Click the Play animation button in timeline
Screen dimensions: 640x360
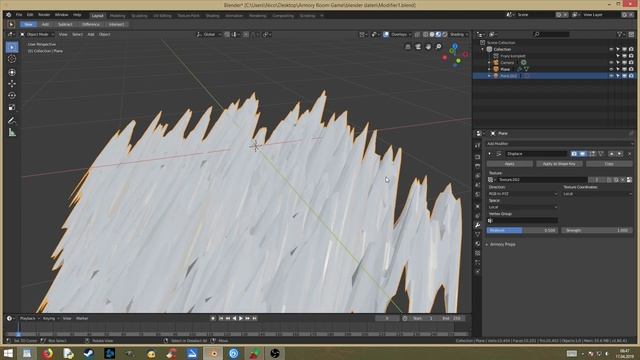[x=241, y=318]
